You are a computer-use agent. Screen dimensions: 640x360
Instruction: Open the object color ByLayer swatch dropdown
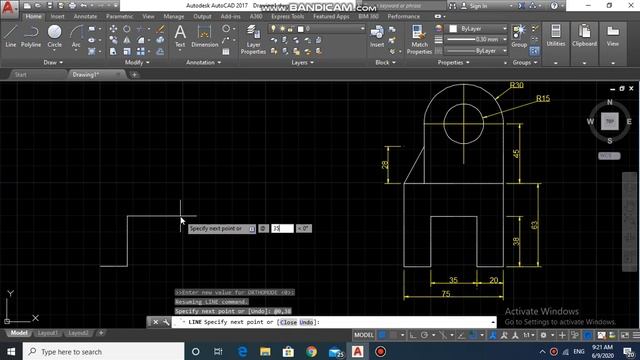[x=476, y=29]
